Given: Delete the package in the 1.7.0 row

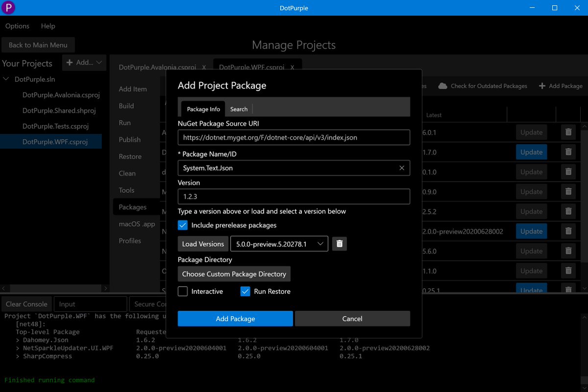Looking at the screenshot, I should coord(568,152).
